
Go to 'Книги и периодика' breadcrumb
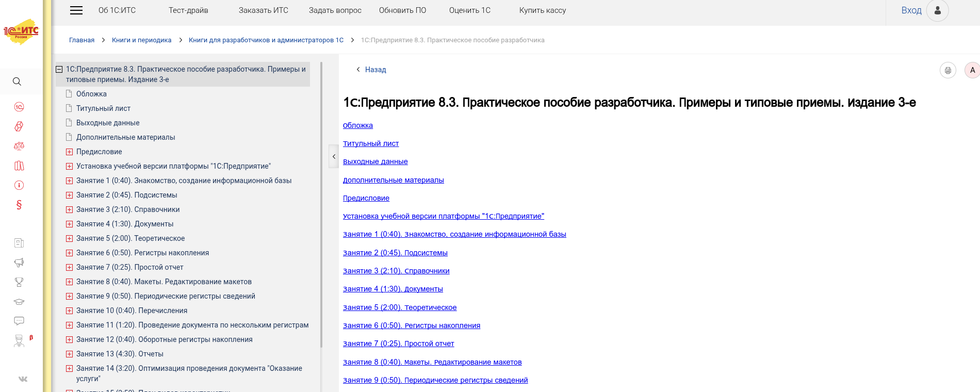coord(142,40)
